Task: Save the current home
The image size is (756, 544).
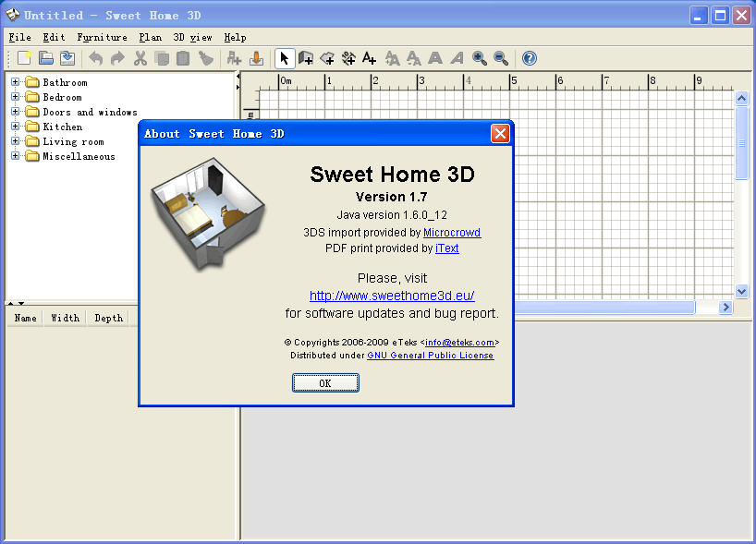Action: (66, 58)
